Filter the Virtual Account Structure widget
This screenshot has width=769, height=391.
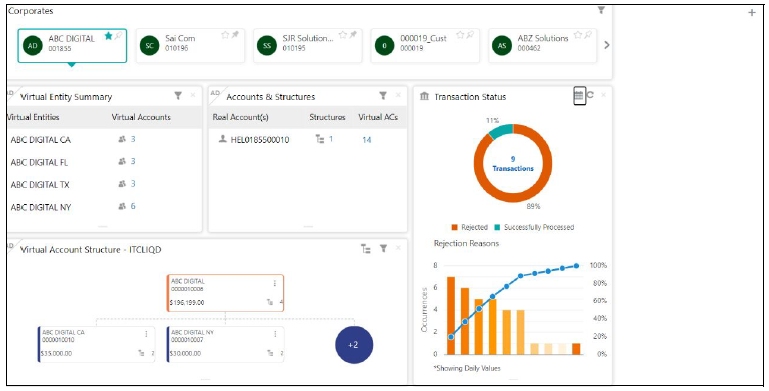tap(384, 249)
